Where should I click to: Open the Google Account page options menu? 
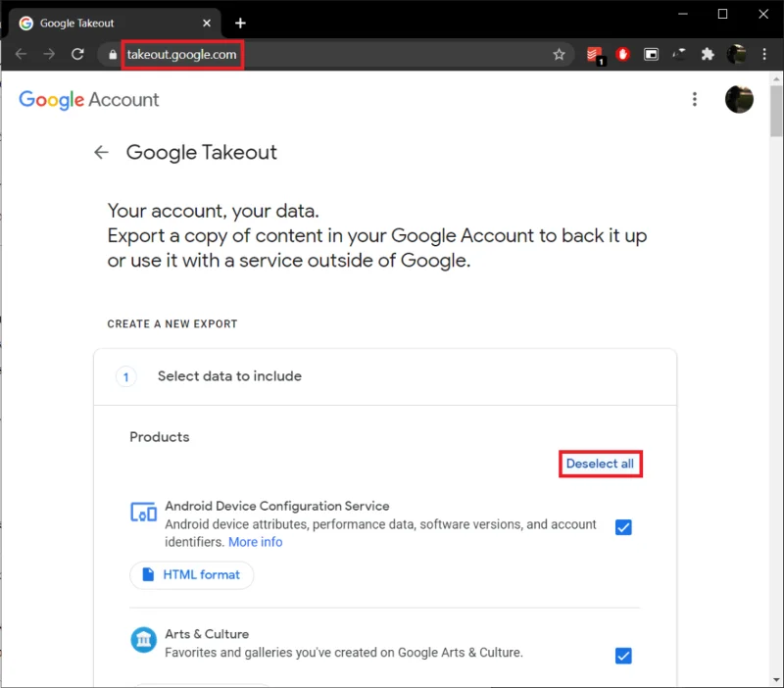click(x=695, y=99)
